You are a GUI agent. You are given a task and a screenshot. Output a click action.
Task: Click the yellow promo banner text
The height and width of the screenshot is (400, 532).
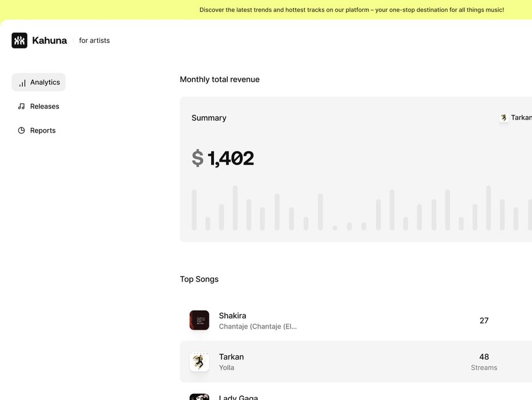[352, 10]
